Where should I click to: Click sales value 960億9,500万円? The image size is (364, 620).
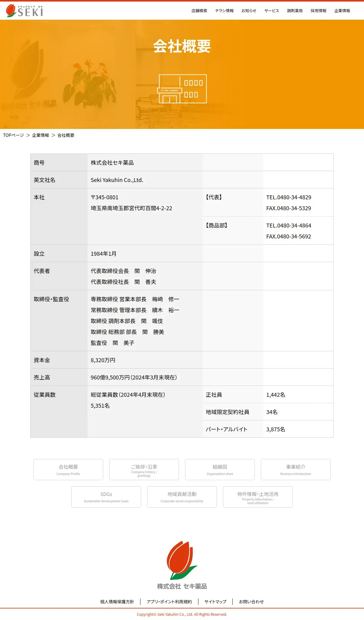coord(110,377)
